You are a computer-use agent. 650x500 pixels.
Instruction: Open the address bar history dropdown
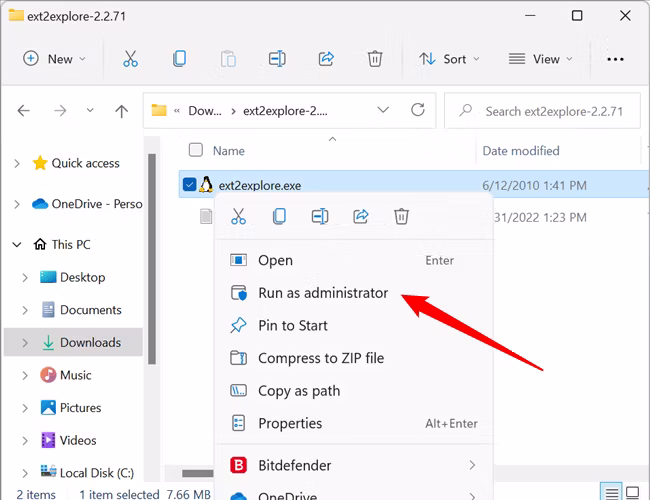click(383, 110)
